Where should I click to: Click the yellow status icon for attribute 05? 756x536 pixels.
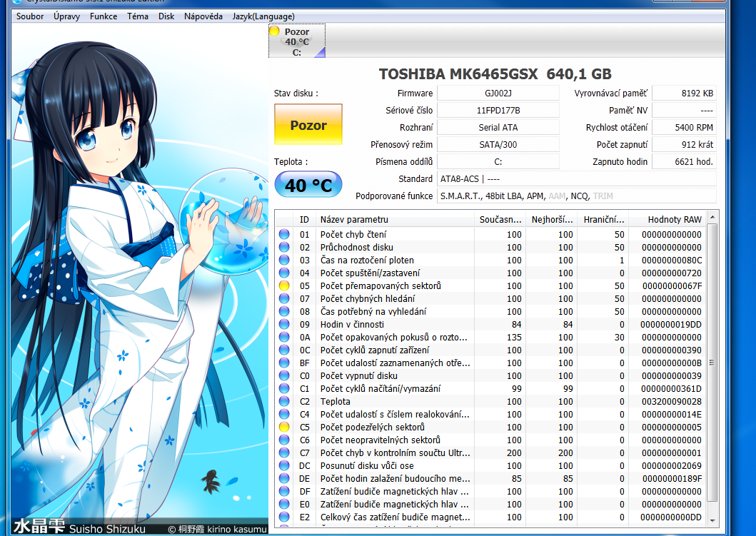[x=283, y=285]
